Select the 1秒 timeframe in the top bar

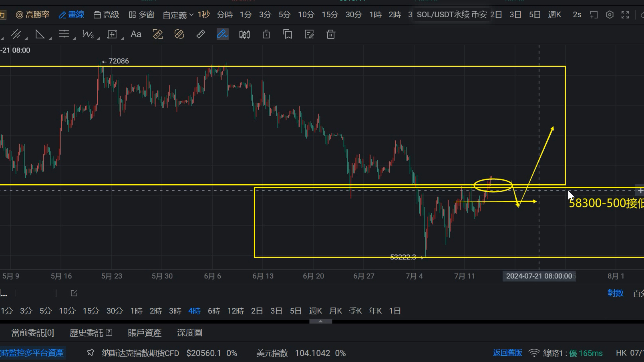(x=203, y=15)
